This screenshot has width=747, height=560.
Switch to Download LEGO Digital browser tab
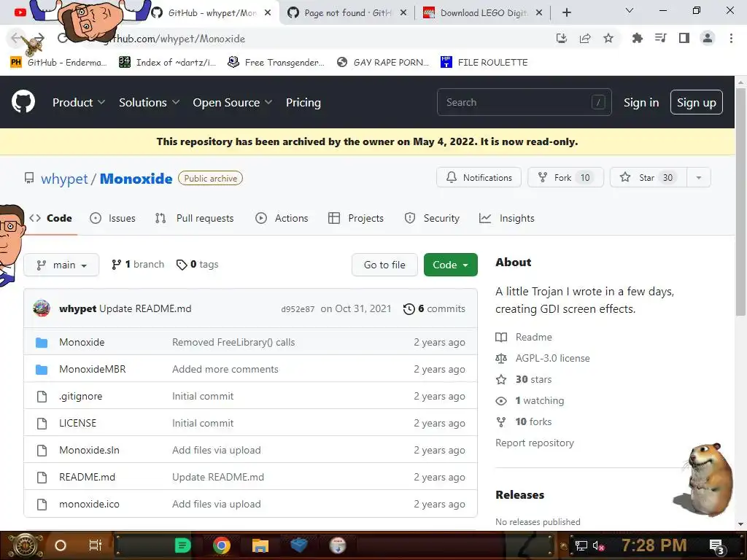click(x=482, y=13)
